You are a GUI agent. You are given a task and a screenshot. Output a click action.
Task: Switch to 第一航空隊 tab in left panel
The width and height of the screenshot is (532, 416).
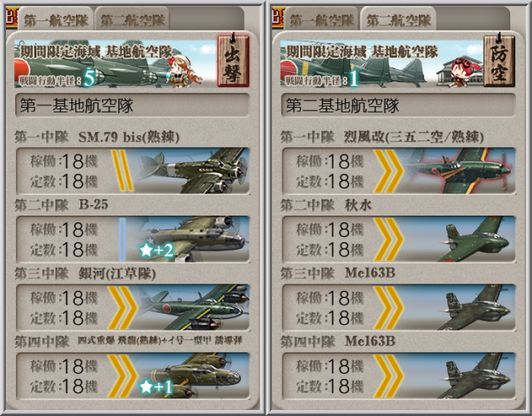click(56, 20)
